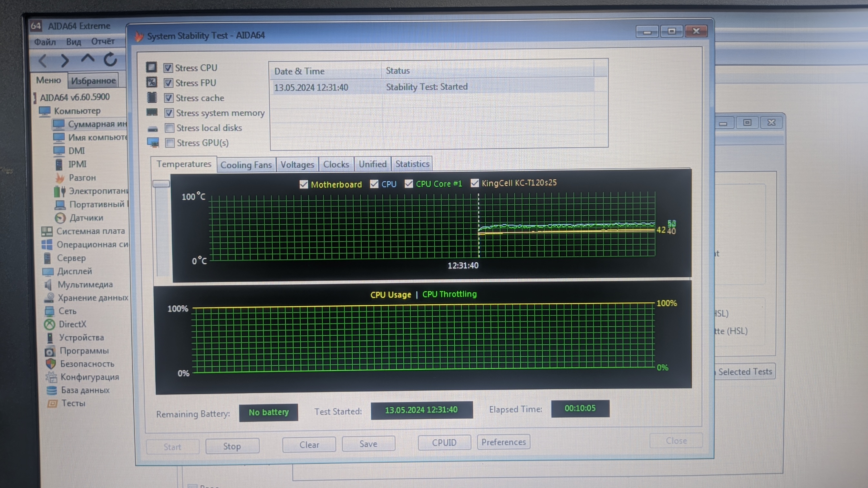868x488 pixels.
Task: Switch to the Cooling Fans tab
Action: [x=246, y=165]
